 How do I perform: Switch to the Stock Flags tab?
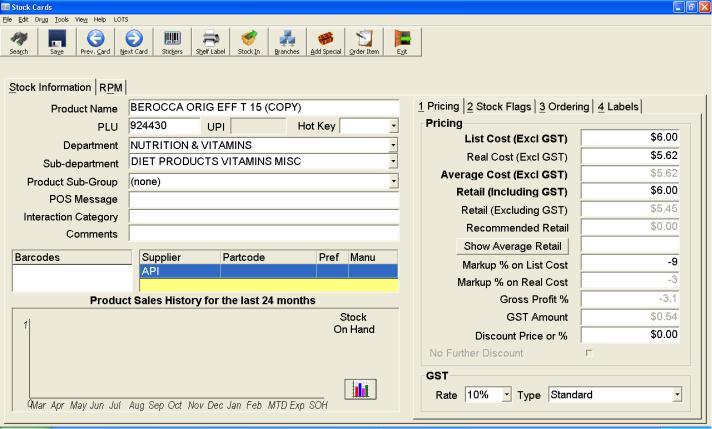click(x=499, y=107)
